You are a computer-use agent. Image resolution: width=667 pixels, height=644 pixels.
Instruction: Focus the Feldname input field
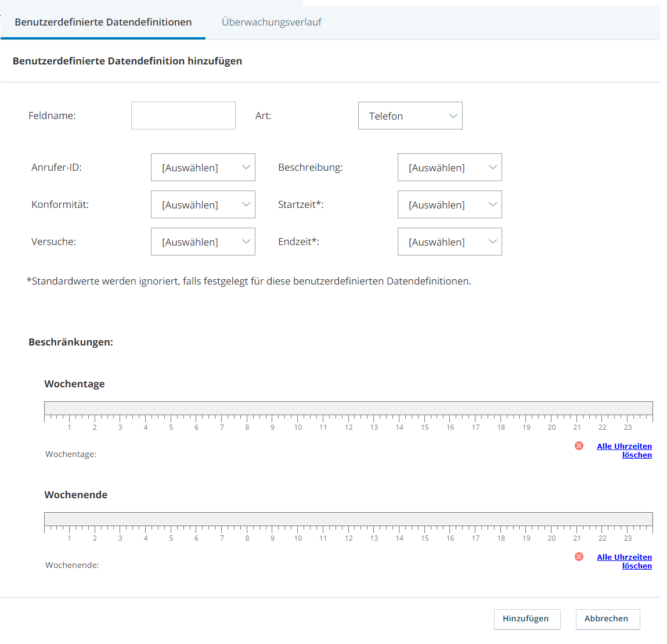(x=183, y=116)
